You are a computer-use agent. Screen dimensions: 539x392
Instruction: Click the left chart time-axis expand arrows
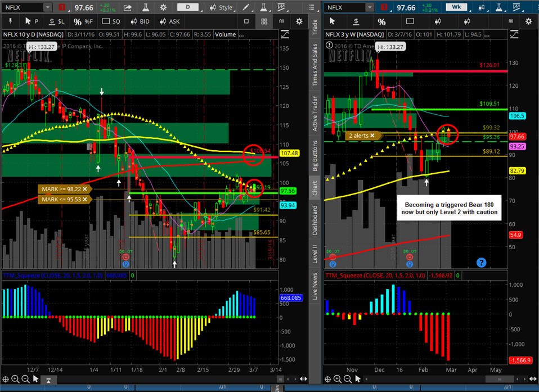pos(303,379)
